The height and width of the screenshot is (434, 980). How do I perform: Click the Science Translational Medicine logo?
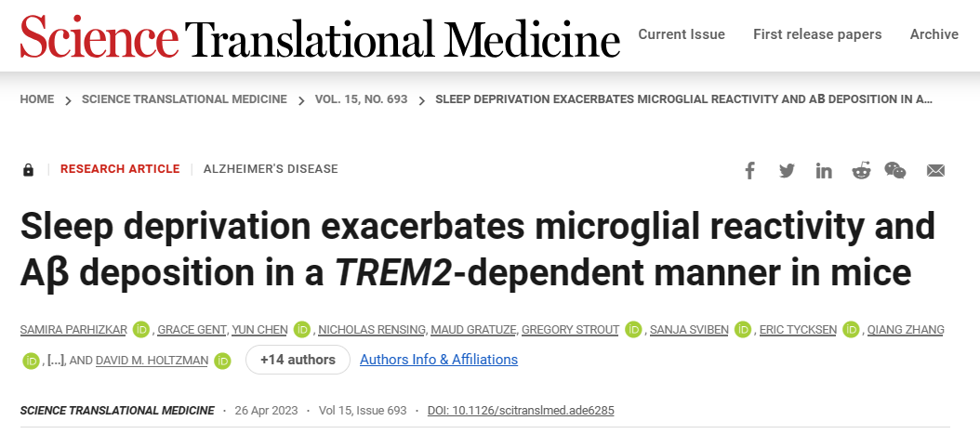point(320,35)
